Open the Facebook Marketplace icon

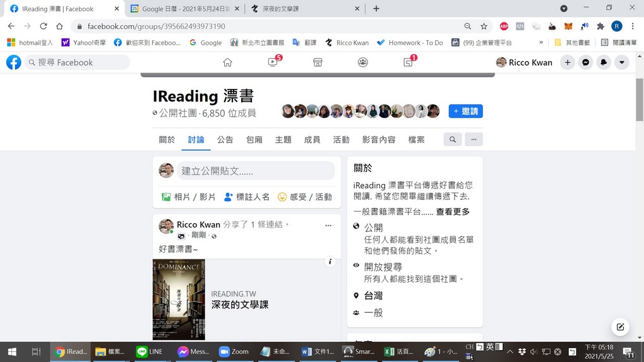click(x=318, y=62)
